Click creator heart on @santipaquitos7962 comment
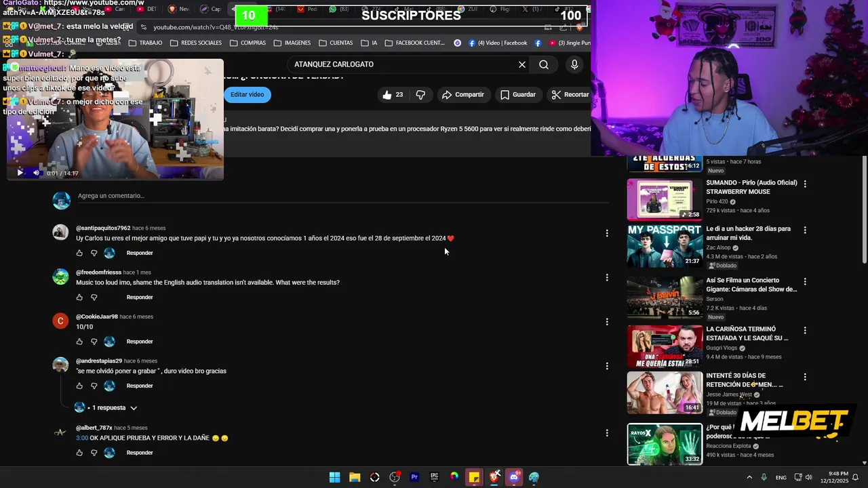 pyautogui.click(x=109, y=253)
